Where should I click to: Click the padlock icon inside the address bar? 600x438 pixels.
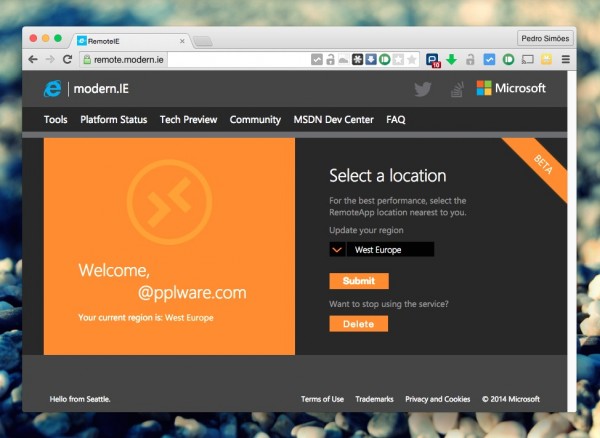pyautogui.click(x=330, y=59)
